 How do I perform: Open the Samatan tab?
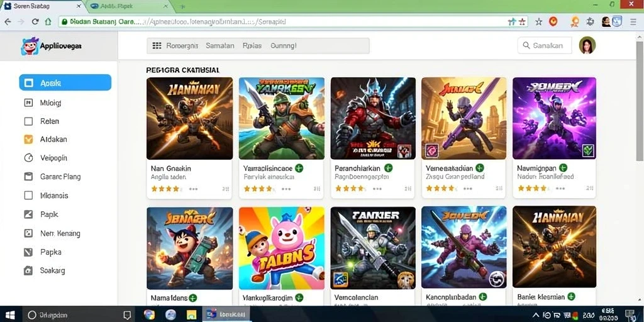[x=219, y=45]
